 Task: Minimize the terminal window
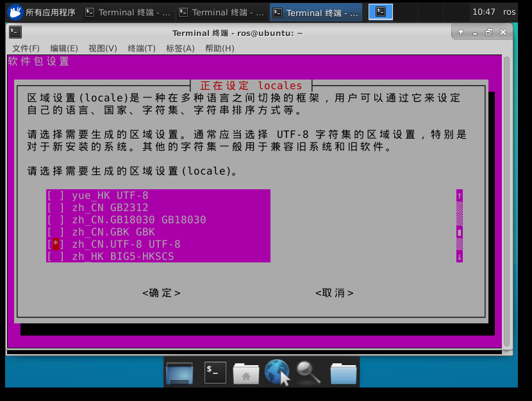(x=475, y=33)
